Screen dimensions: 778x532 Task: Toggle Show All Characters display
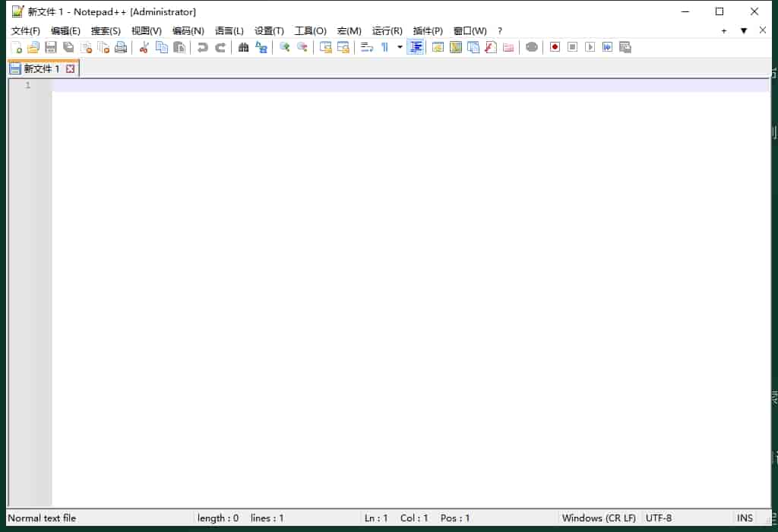click(x=385, y=46)
